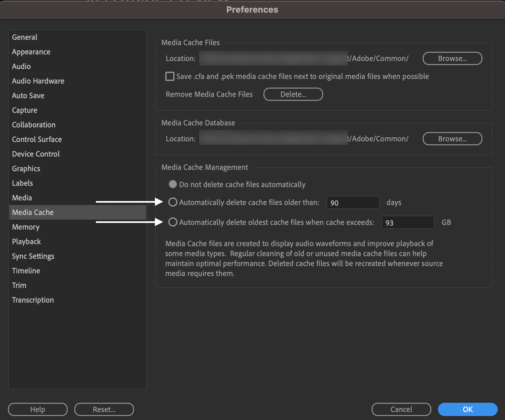Enable deleting cache files older than 90 days
The image size is (505, 420).
173,202
